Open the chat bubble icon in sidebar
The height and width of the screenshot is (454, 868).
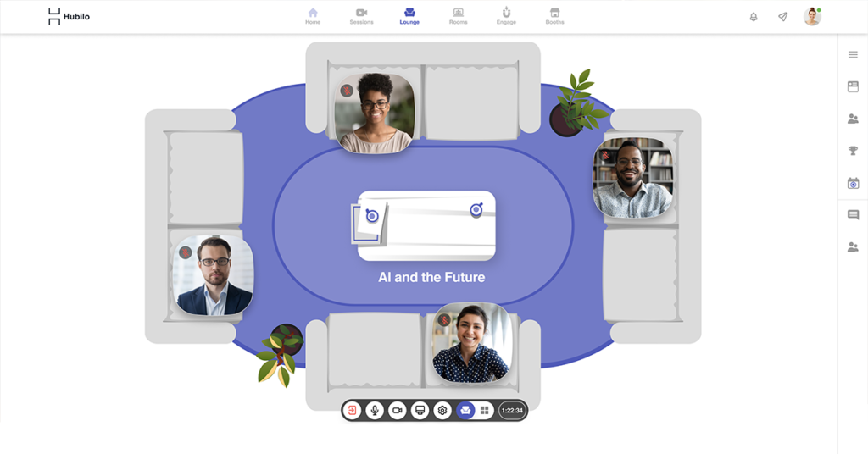pyautogui.click(x=853, y=215)
